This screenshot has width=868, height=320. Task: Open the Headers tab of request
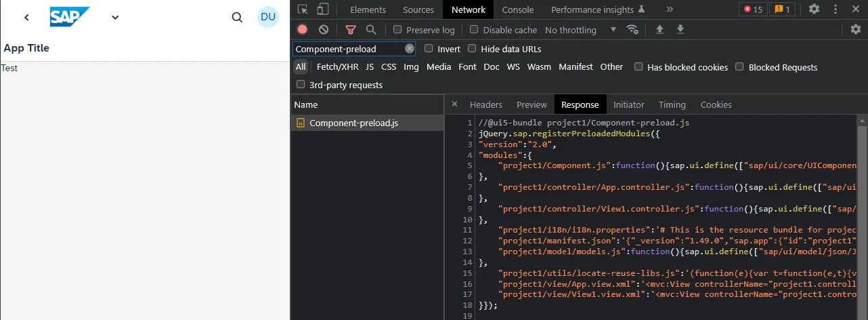coord(485,104)
